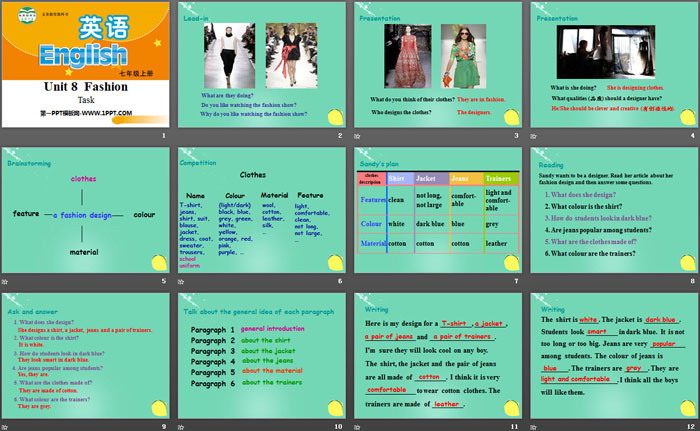Click the 'T-shirt' blank answer on slide 11
The image size is (700, 431).
tap(454, 323)
